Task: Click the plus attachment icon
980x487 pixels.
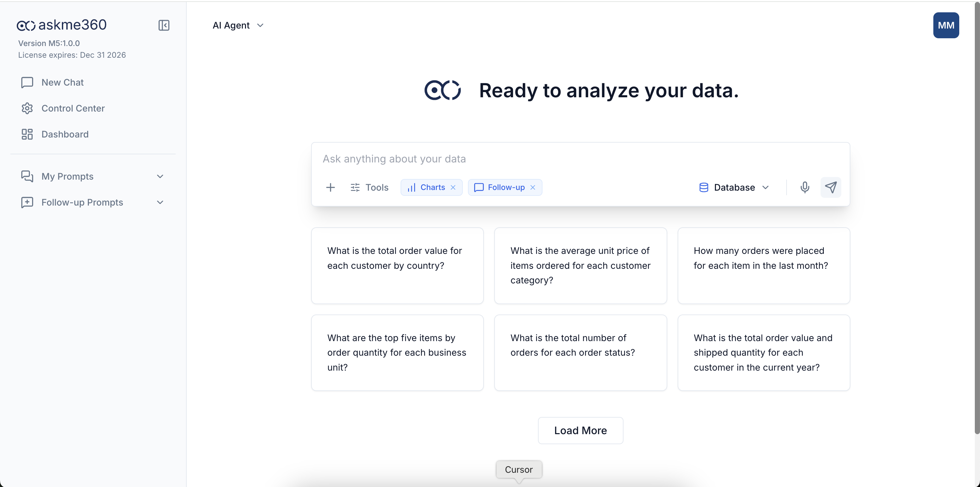Action: pos(330,187)
